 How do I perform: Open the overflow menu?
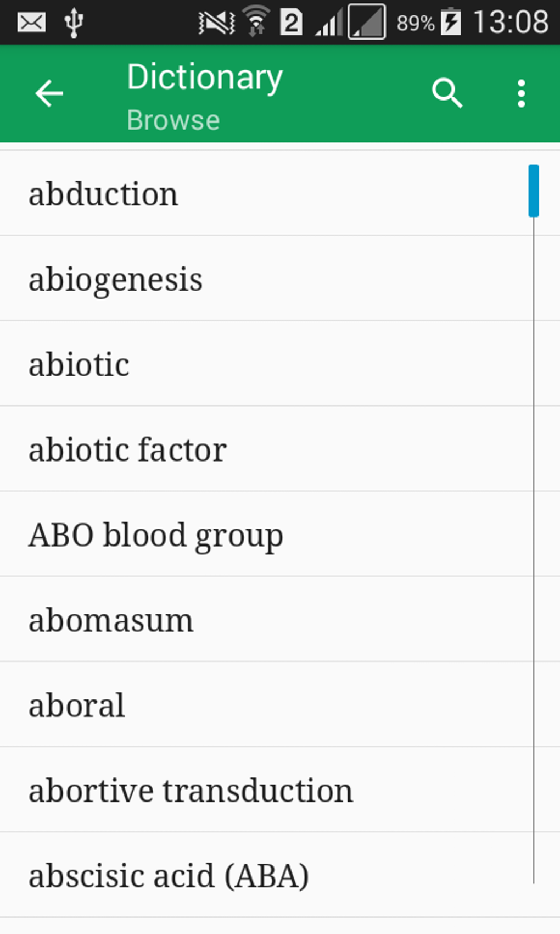click(x=520, y=93)
